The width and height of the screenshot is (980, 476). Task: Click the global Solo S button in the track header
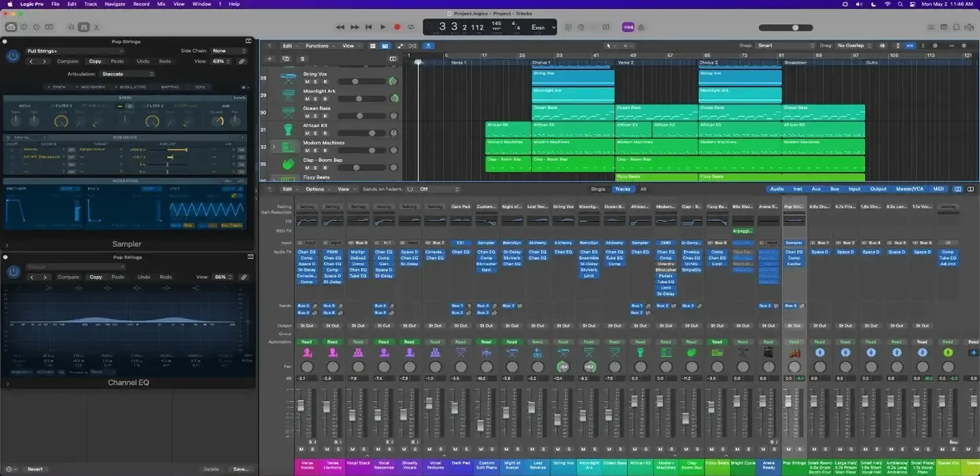coord(303,58)
